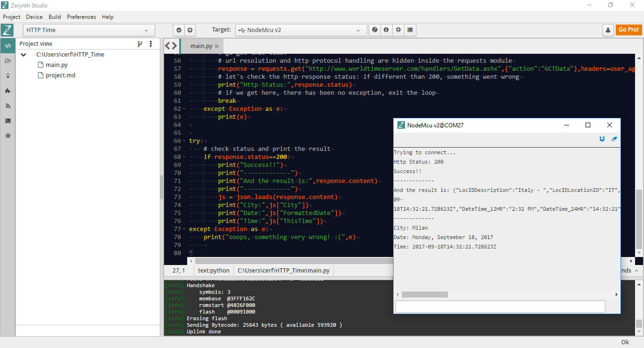This screenshot has width=644, height=348.
Task: Open the RSS news feed sidebar icon
Action: coord(8,106)
